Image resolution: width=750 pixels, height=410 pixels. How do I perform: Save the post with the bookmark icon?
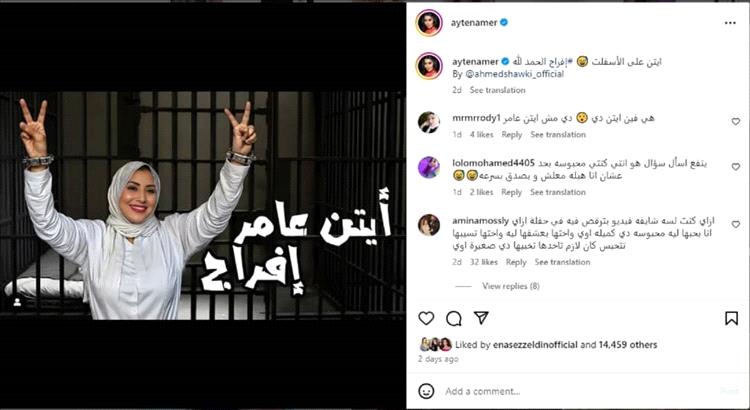click(731, 318)
